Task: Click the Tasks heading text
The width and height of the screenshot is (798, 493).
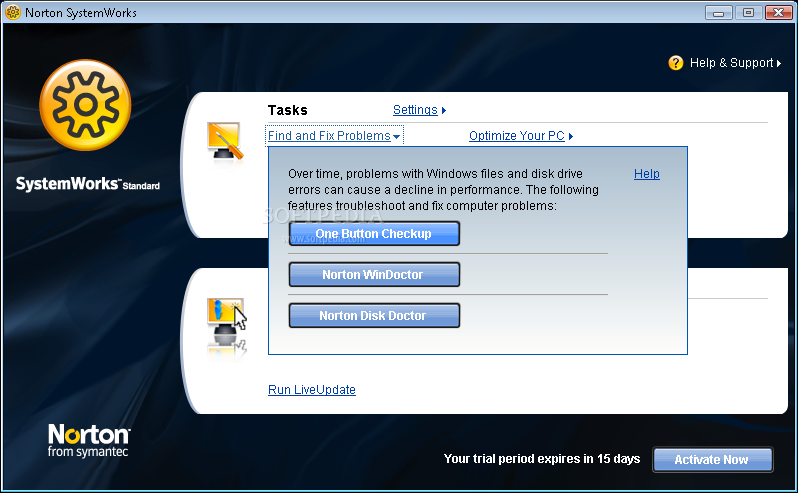Action: point(288,110)
